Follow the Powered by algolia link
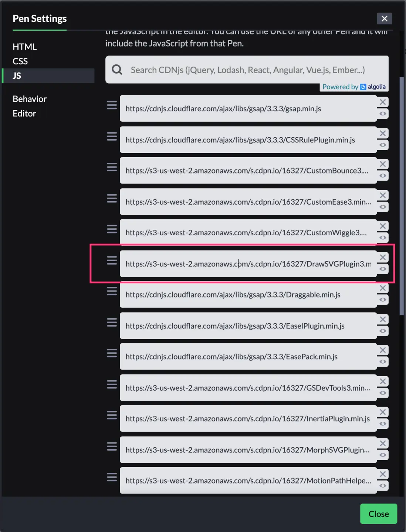The height and width of the screenshot is (532, 406). pyautogui.click(x=354, y=87)
